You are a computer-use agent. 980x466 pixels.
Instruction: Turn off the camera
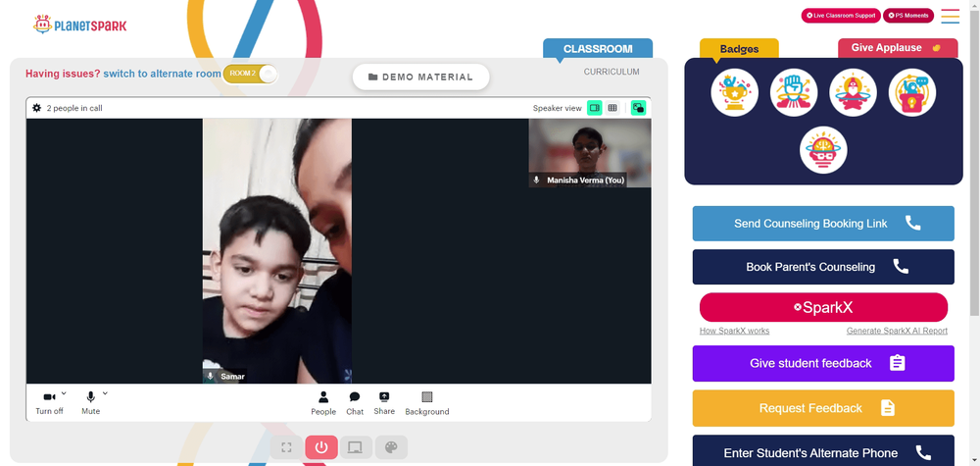pyautogui.click(x=49, y=403)
